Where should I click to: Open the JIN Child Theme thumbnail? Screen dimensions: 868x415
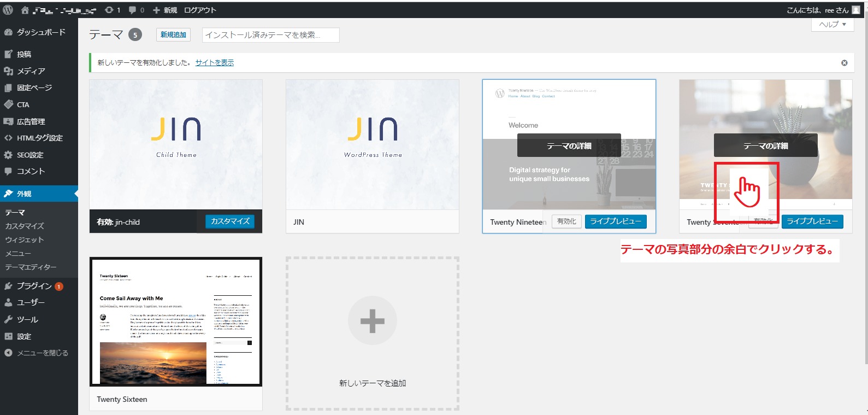pyautogui.click(x=176, y=144)
